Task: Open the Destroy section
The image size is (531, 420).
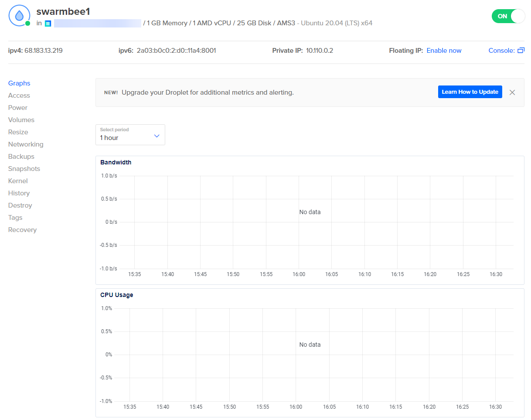Action: [20, 205]
